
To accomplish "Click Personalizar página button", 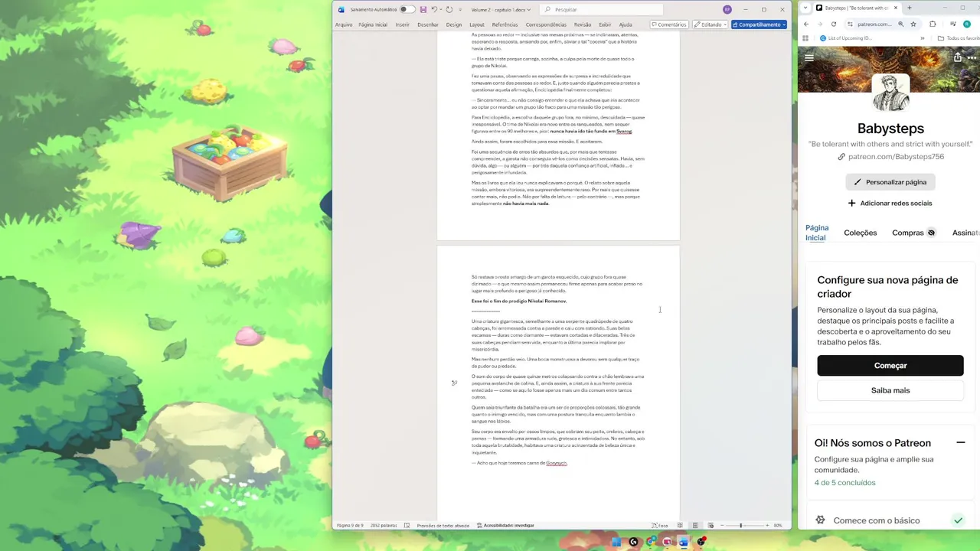I will pos(890,182).
